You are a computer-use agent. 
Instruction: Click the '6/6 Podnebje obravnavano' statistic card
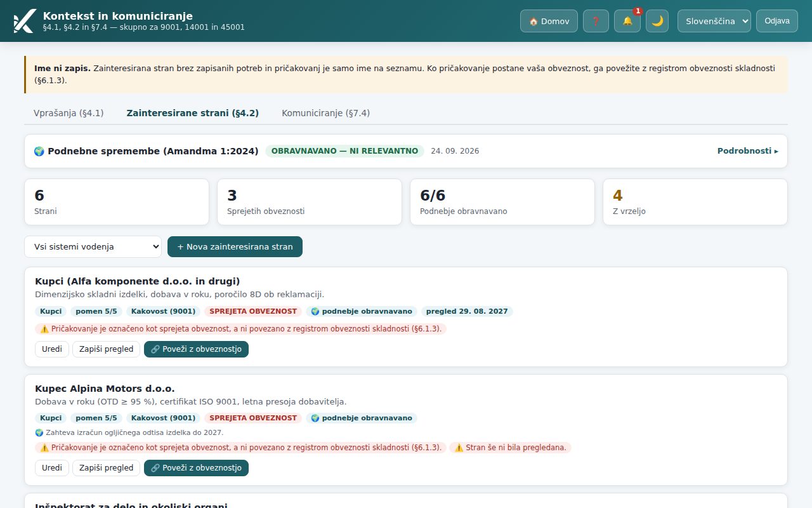[x=502, y=202]
